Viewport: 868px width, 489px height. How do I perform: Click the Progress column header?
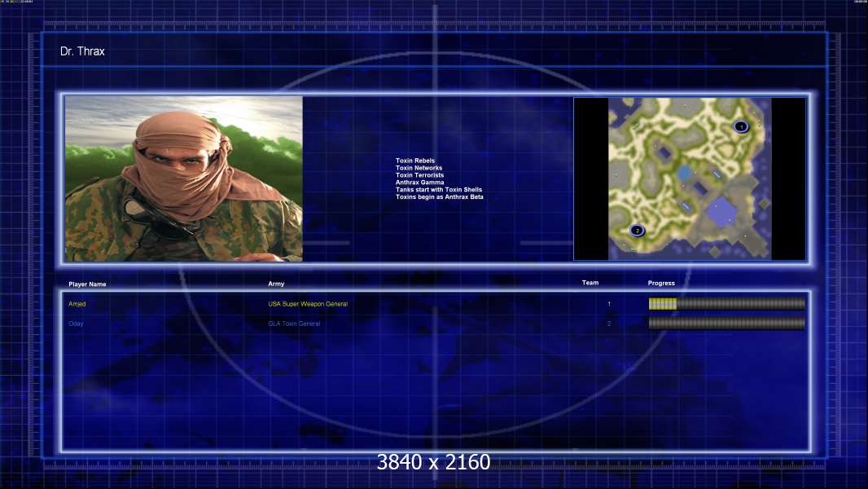661,283
